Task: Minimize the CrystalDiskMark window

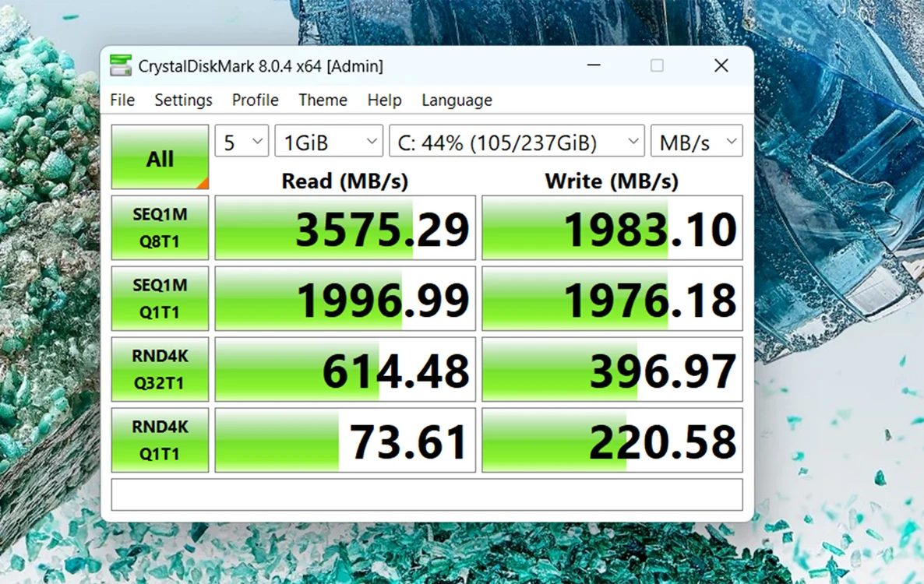Action: point(594,65)
